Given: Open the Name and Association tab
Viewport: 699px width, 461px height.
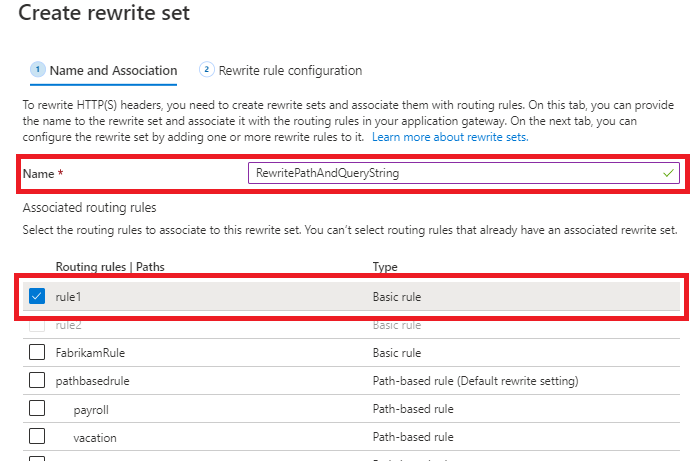Looking at the screenshot, I should (x=113, y=71).
